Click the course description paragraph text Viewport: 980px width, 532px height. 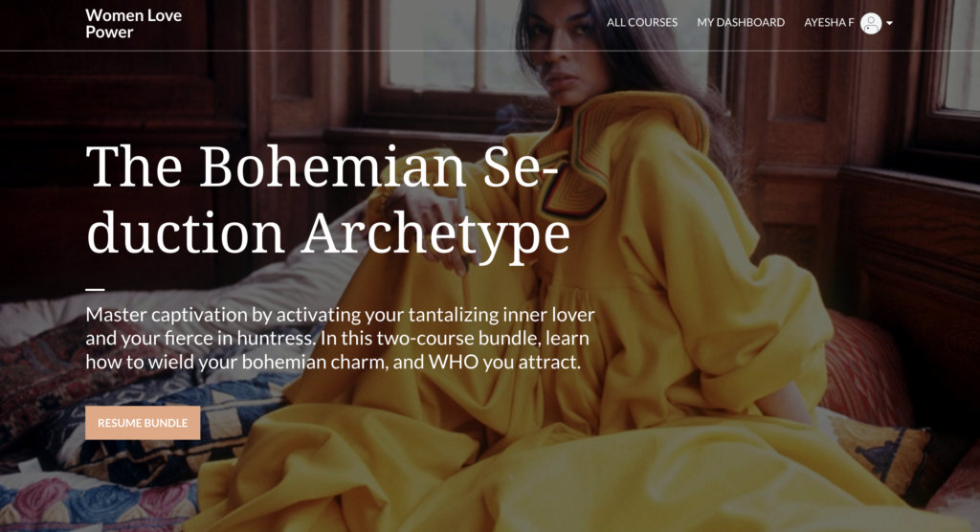point(341,338)
